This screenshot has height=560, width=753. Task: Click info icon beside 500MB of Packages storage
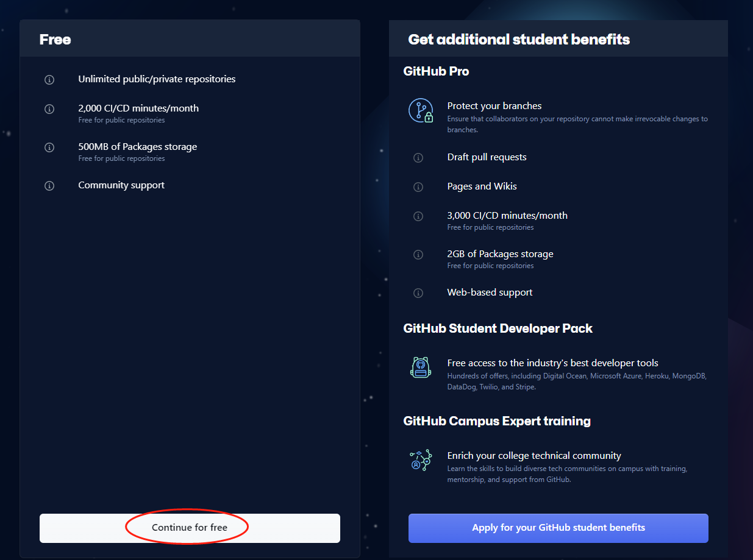tap(49, 147)
